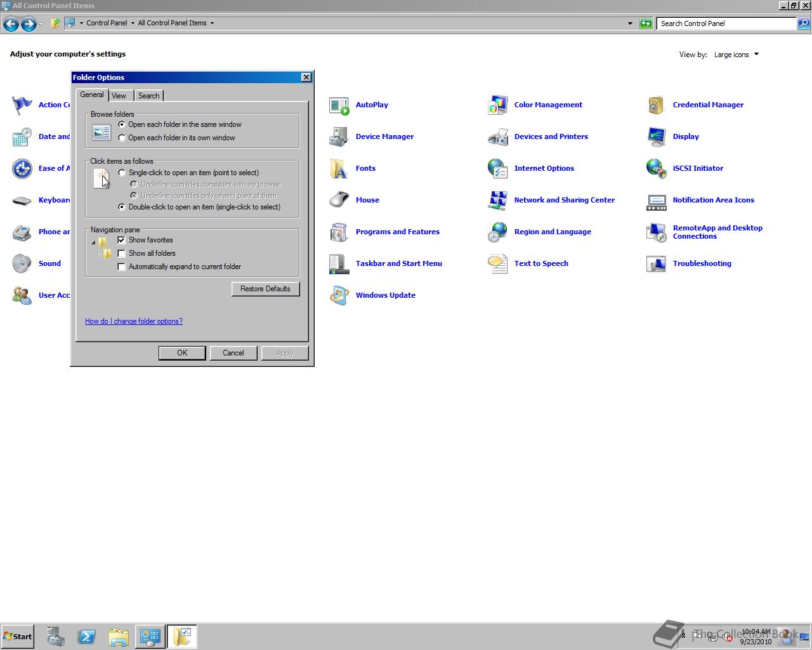The width and height of the screenshot is (812, 650).
Task: Check Automatically expand to current folder
Action: coord(122,267)
